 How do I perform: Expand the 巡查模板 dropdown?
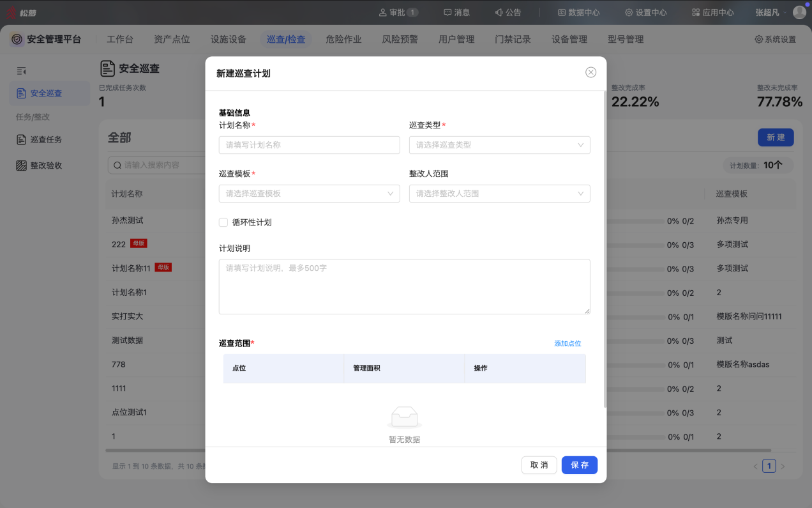309,194
